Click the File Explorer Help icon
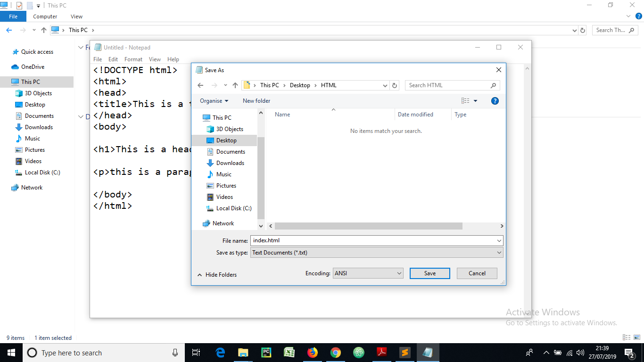 [639, 16]
